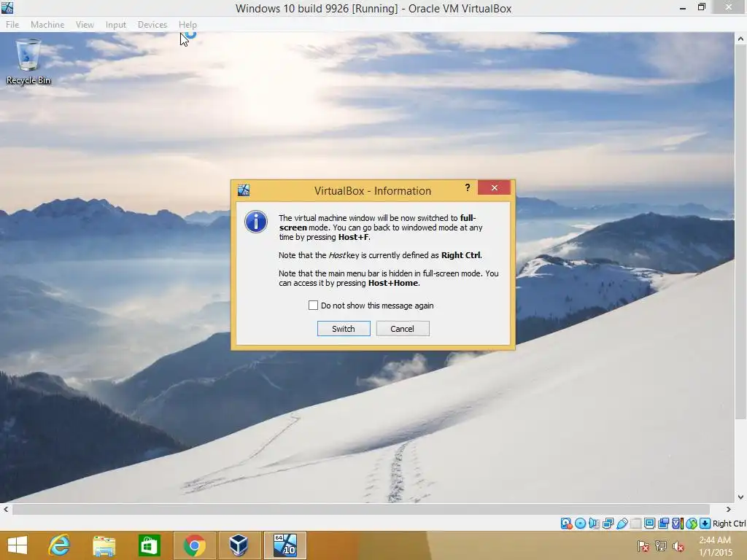This screenshot has height=560, width=747.
Task: Click the vertical scrollbar thumb
Action: pyautogui.click(x=740, y=233)
